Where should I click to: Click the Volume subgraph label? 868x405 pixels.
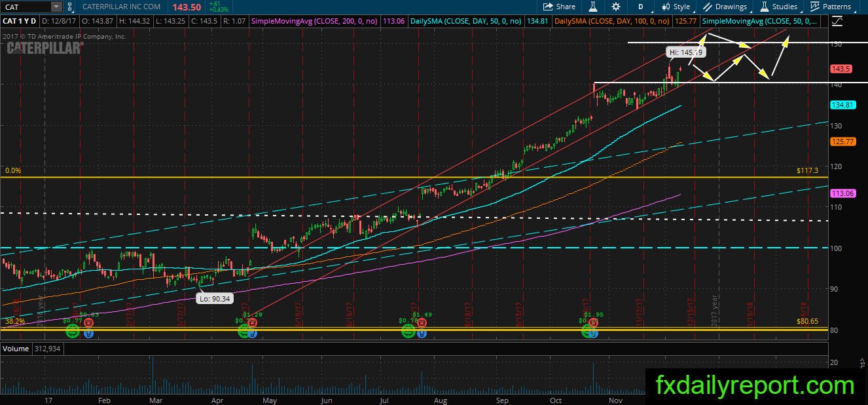pyautogui.click(x=16, y=348)
